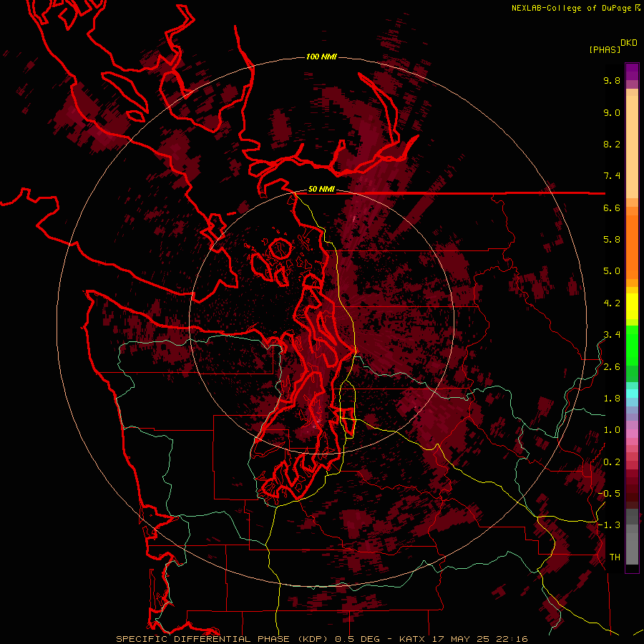The width and height of the screenshot is (644, 644).
Task: Click the yellow segment of the color bar
Action: coord(632,306)
